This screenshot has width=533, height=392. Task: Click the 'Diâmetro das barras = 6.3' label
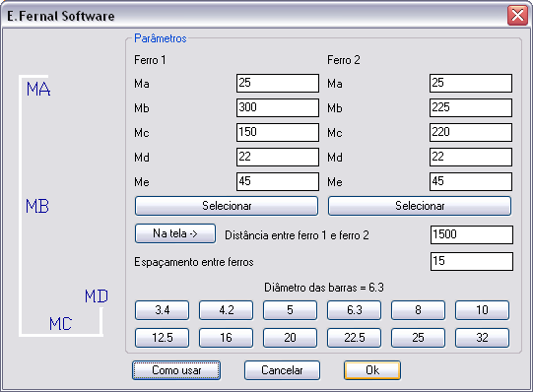pyautogui.click(x=324, y=288)
